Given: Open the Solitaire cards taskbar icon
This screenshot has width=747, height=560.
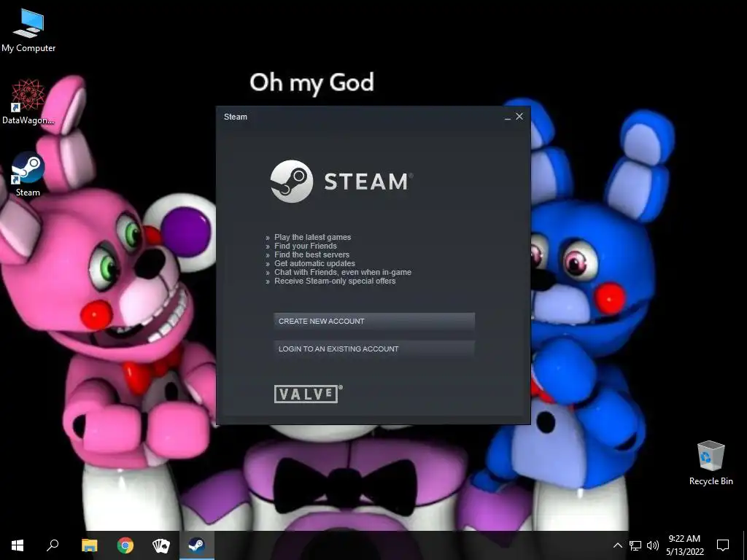Looking at the screenshot, I should pos(161,545).
